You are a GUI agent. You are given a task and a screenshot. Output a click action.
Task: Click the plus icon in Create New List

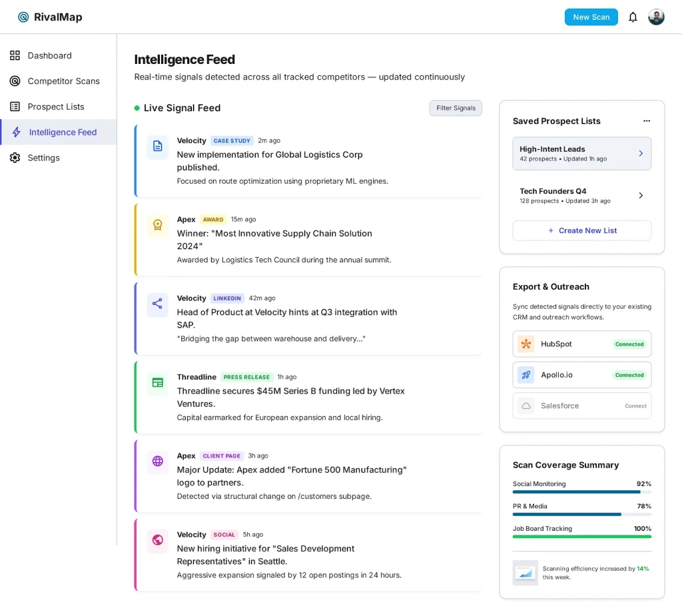pos(551,230)
